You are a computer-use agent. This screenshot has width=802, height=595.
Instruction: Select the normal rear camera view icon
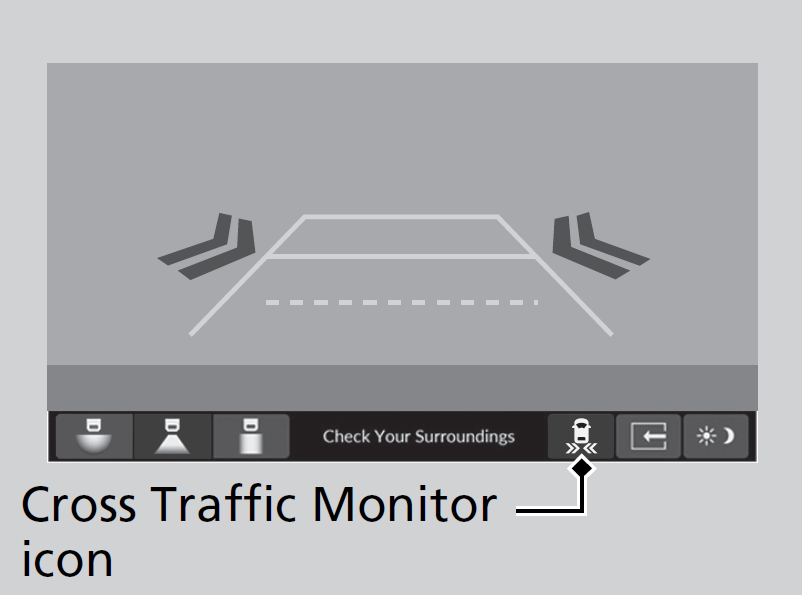pos(172,436)
